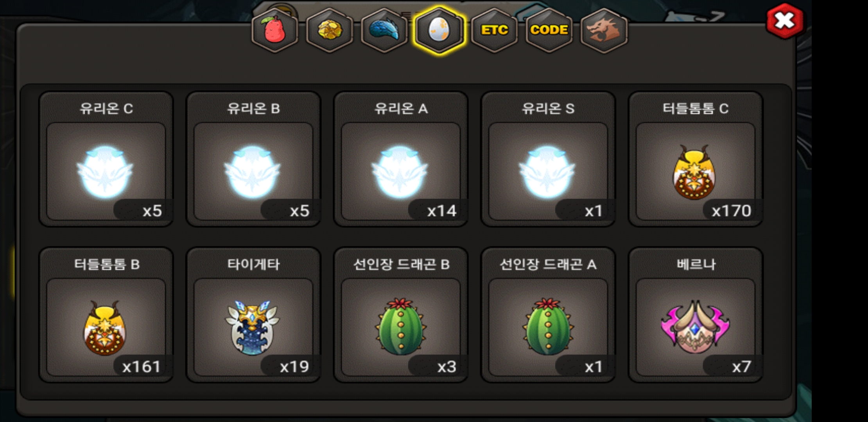
Task: Tap the x170 quantity badge
Action: pos(732,211)
